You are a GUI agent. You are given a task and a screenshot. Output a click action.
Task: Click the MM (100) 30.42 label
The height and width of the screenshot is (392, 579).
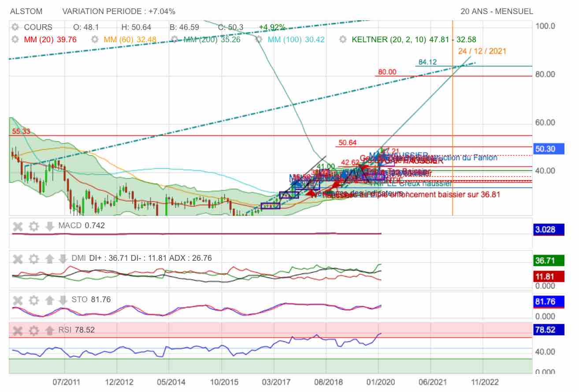click(x=296, y=40)
